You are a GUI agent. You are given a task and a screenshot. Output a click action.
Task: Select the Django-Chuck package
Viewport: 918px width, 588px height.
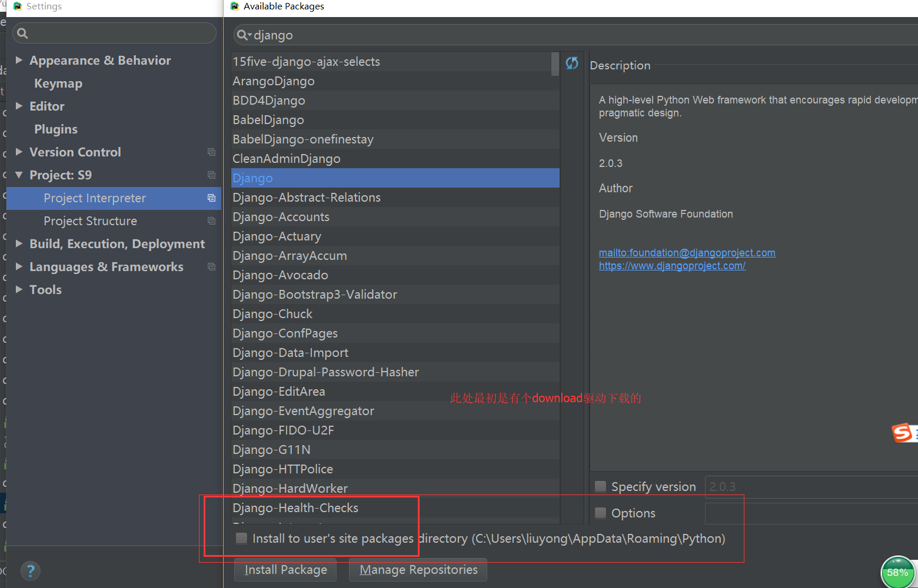(x=395, y=314)
